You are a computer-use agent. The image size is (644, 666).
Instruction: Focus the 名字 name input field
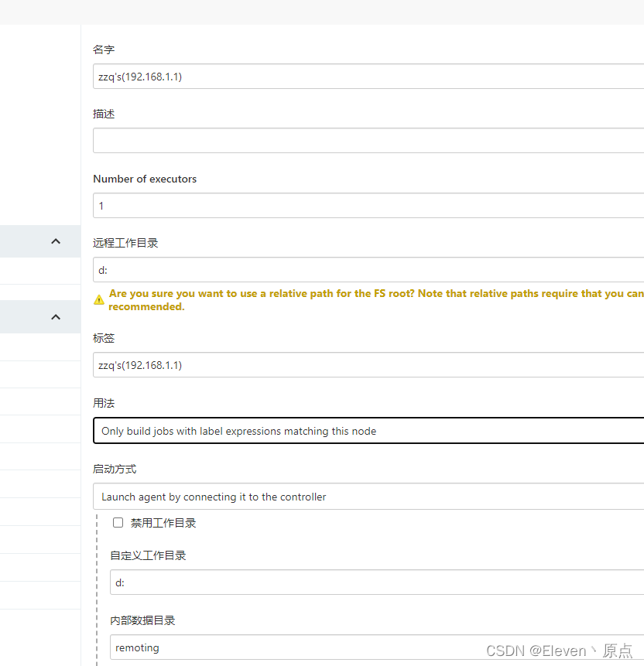(368, 77)
